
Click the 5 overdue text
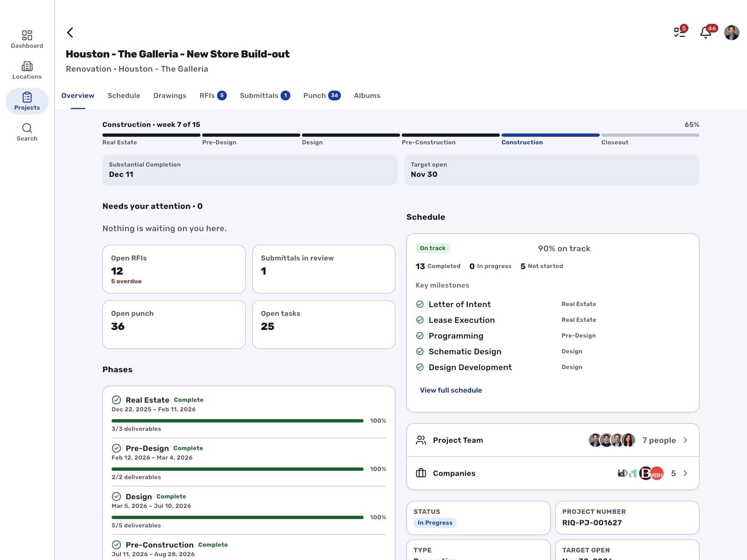coord(126,281)
